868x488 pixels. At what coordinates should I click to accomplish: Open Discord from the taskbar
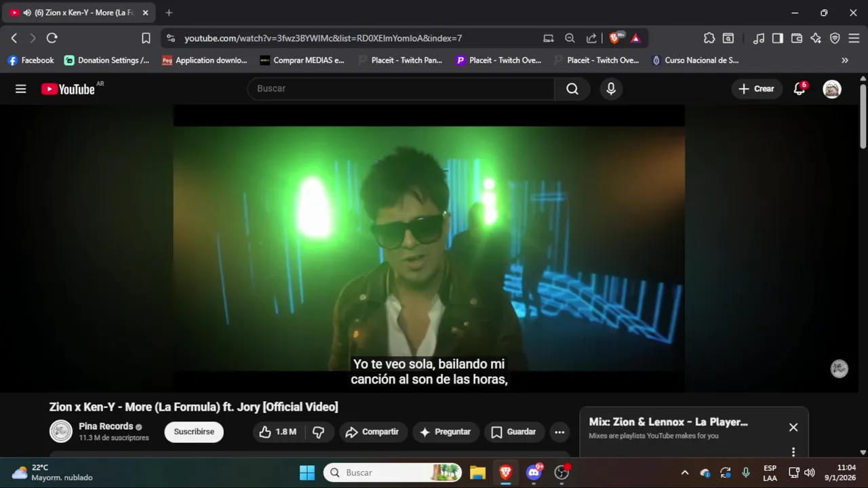(x=534, y=472)
